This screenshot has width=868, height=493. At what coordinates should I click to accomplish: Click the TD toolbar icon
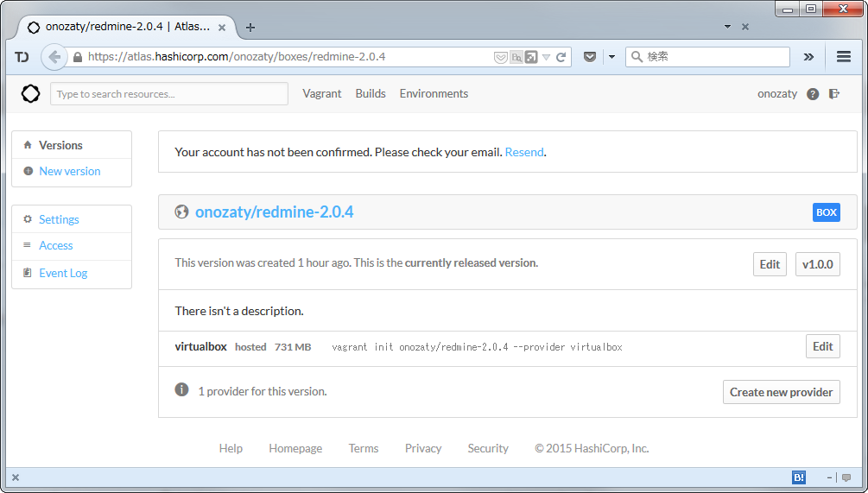pyautogui.click(x=22, y=57)
